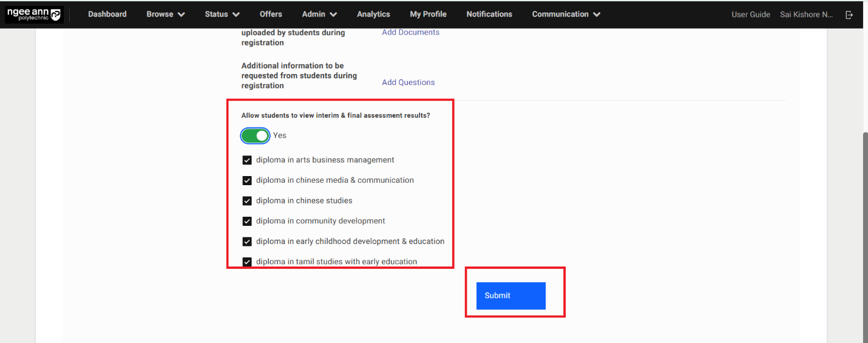
Task: Click the Submit button
Action: tap(510, 296)
